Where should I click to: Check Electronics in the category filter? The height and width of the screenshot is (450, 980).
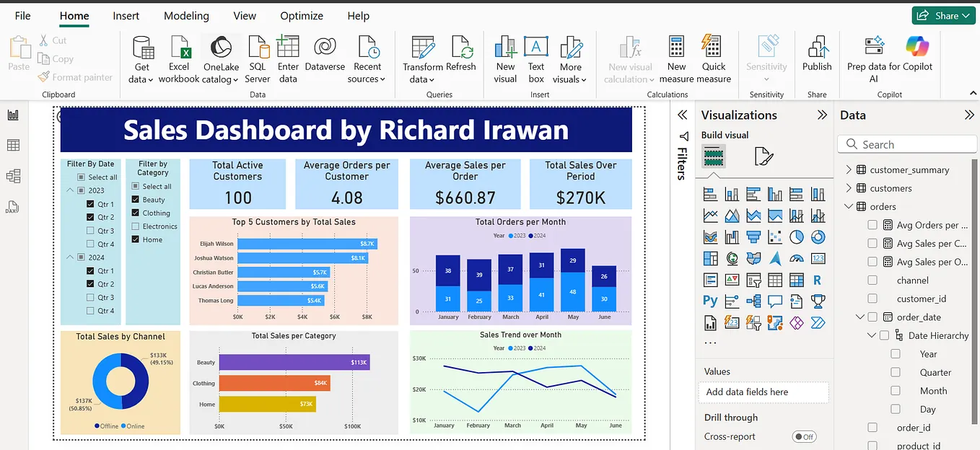coord(136,226)
